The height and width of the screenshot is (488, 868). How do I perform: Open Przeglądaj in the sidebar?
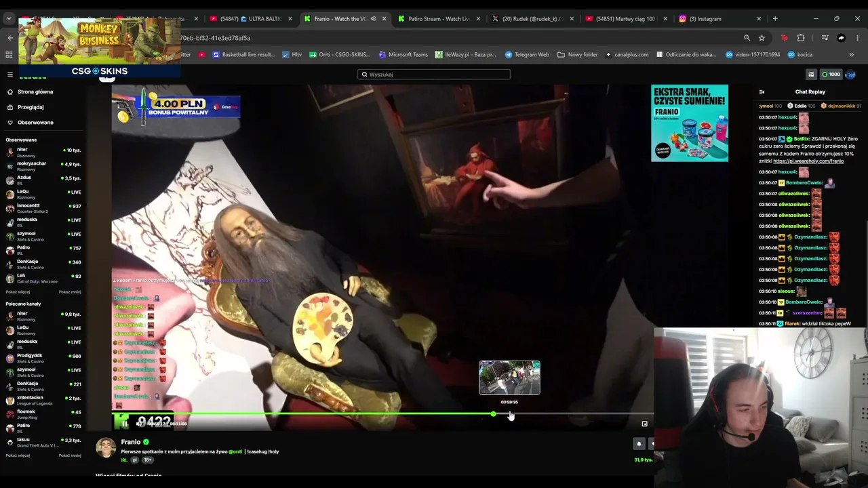point(42,107)
